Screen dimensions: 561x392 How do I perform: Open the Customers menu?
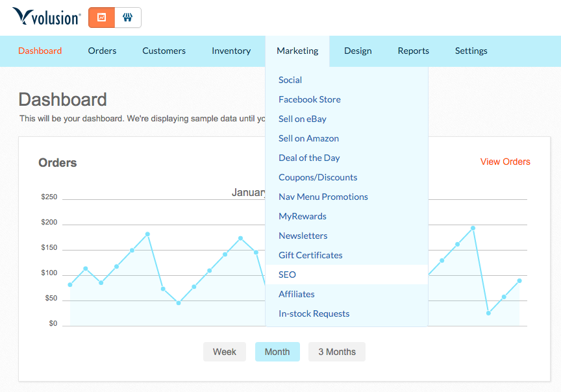[x=164, y=51]
